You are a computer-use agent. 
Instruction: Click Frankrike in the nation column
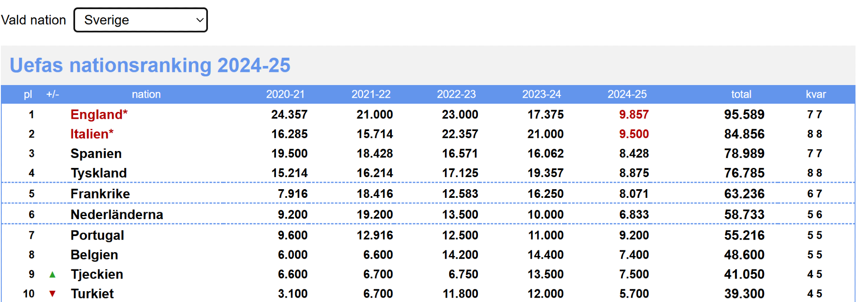[x=100, y=194]
